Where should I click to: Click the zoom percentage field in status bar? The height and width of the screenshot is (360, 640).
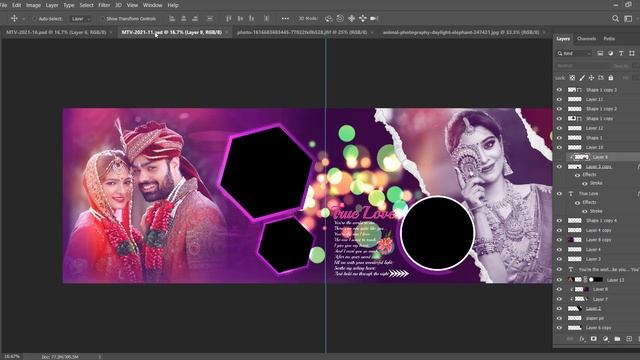click(11, 356)
